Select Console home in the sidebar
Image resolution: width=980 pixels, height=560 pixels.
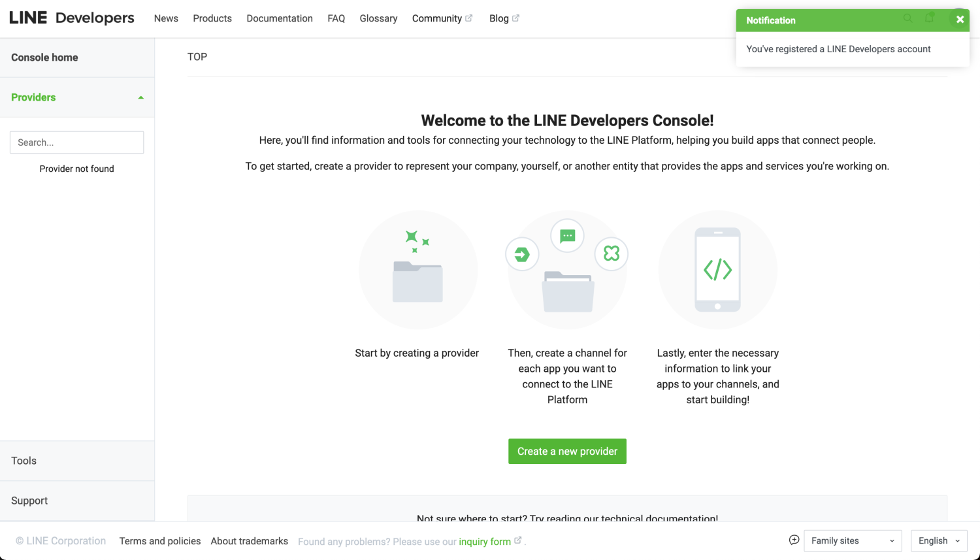(77, 58)
